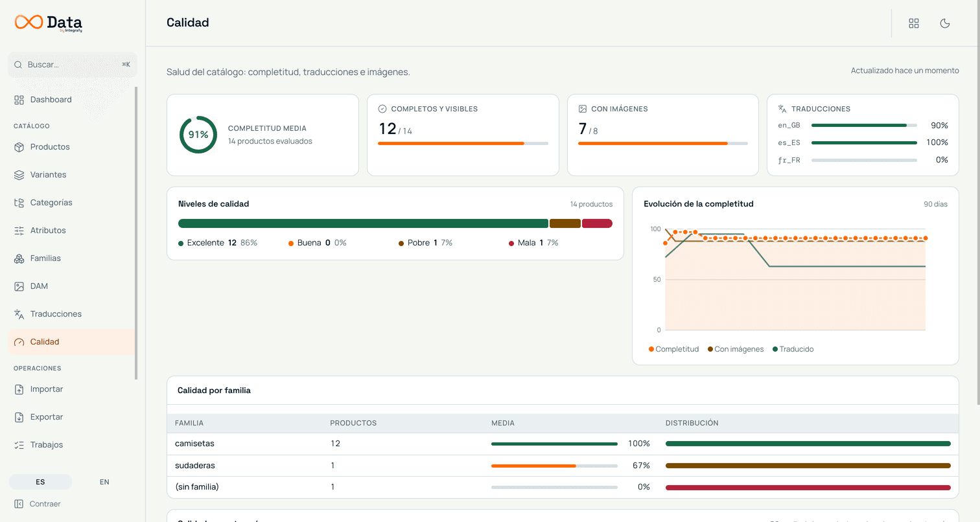This screenshot has height=522, width=980.
Task: Click the en_GB translation bar
Action: coord(864,126)
